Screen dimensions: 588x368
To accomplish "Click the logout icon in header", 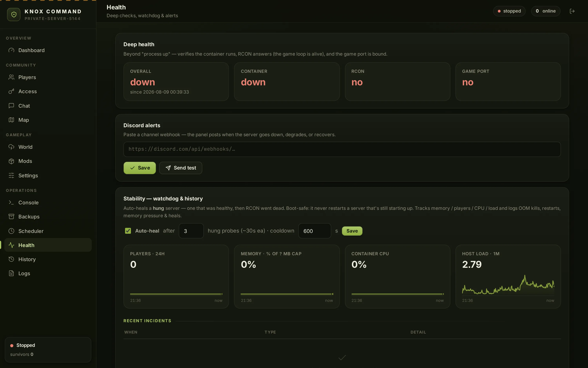I will pyautogui.click(x=572, y=11).
